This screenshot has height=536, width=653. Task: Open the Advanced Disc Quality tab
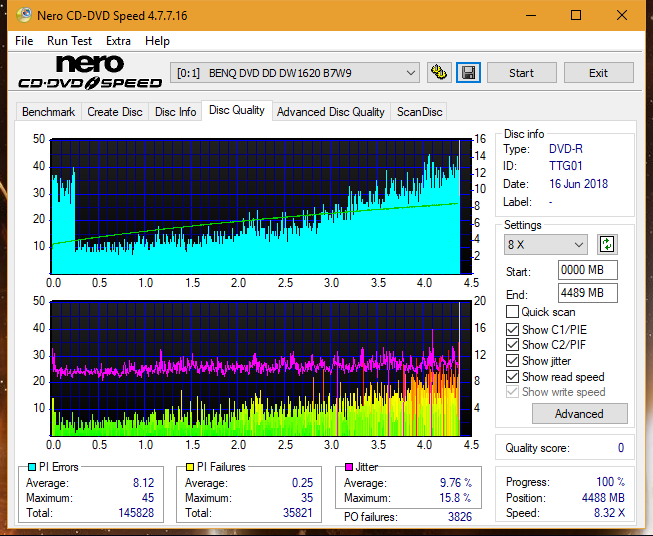(x=331, y=112)
